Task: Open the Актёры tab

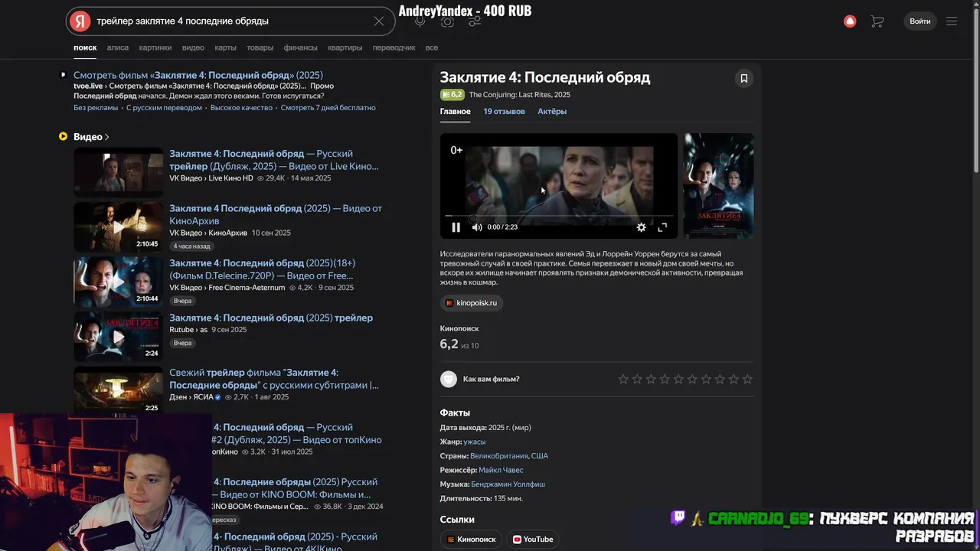Action: (552, 112)
